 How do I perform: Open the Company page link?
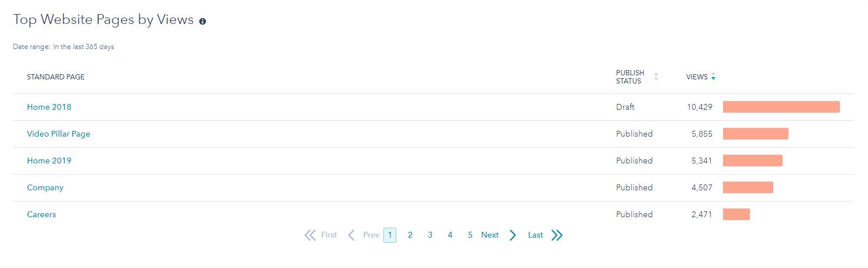pyautogui.click(x=45, y=188)
